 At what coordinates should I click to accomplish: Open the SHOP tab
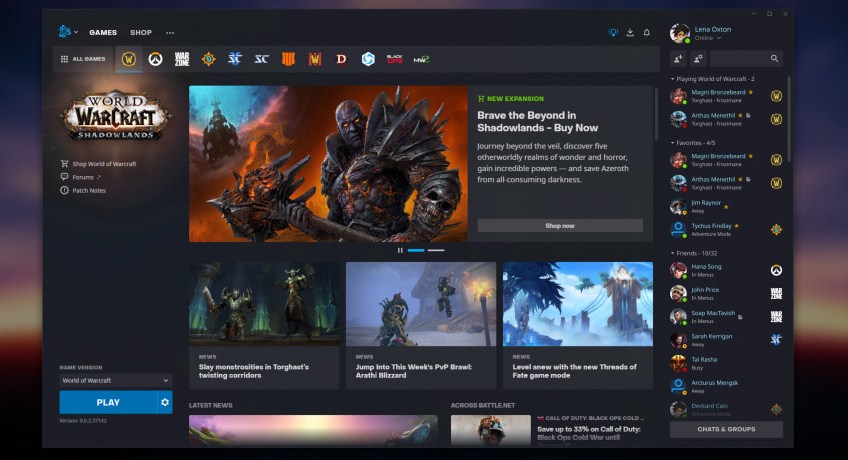tap(141, 32)
